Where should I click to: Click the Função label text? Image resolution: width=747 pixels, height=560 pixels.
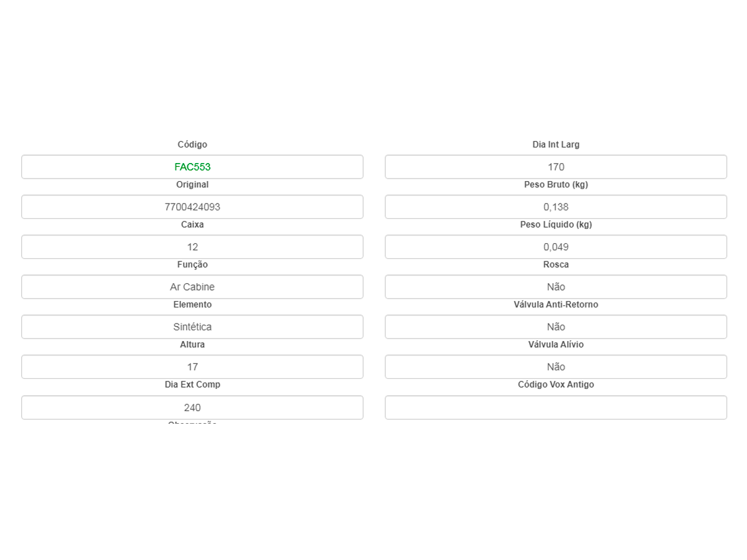point(192,264)
